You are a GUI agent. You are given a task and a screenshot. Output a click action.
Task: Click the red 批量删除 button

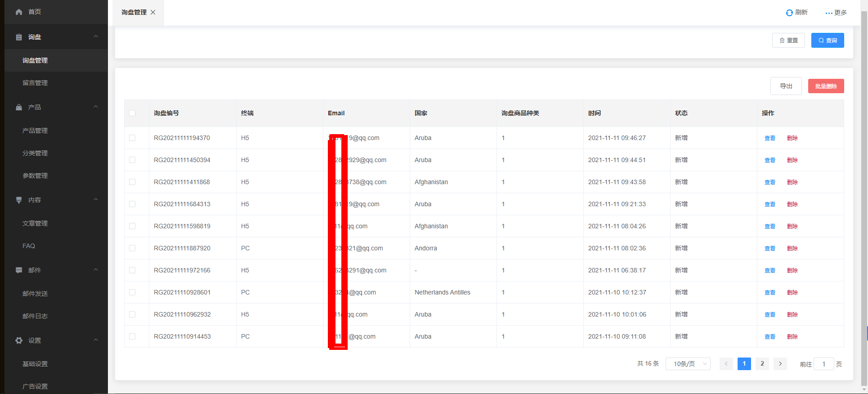[x=826, y=86]
